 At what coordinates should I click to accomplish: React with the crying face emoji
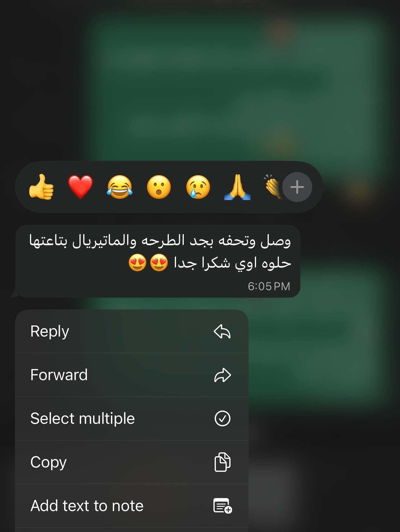tap(198, 187)
